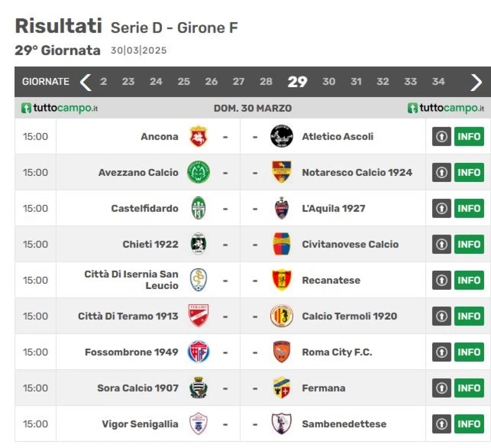
Task: Click the left tuttocampo.it logo
Action: tap(59, 108)
